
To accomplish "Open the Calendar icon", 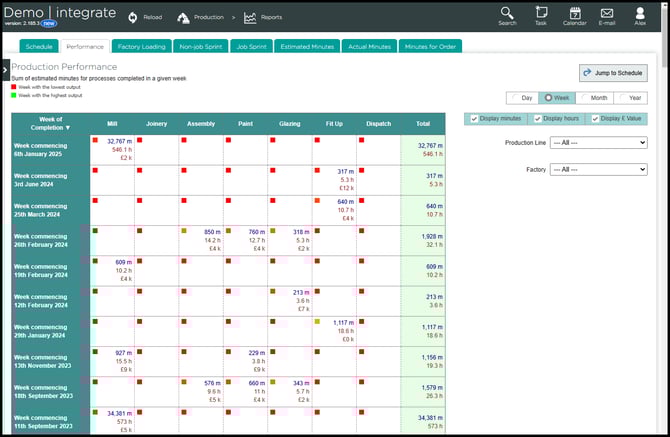I will (x=575, y=13).
